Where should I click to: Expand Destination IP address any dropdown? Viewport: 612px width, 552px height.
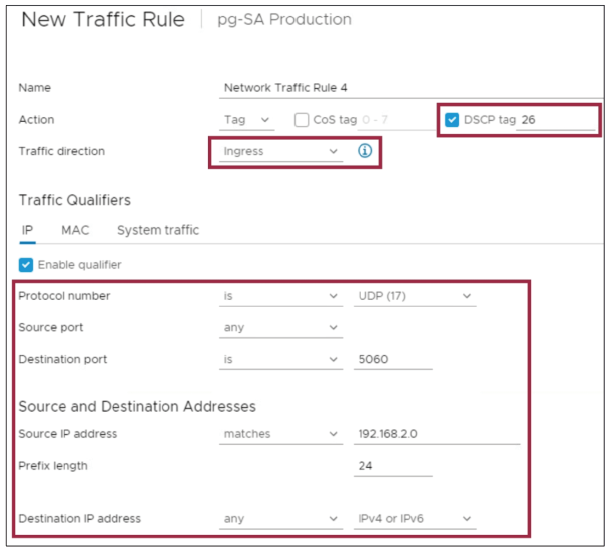(x=281, y=519)
